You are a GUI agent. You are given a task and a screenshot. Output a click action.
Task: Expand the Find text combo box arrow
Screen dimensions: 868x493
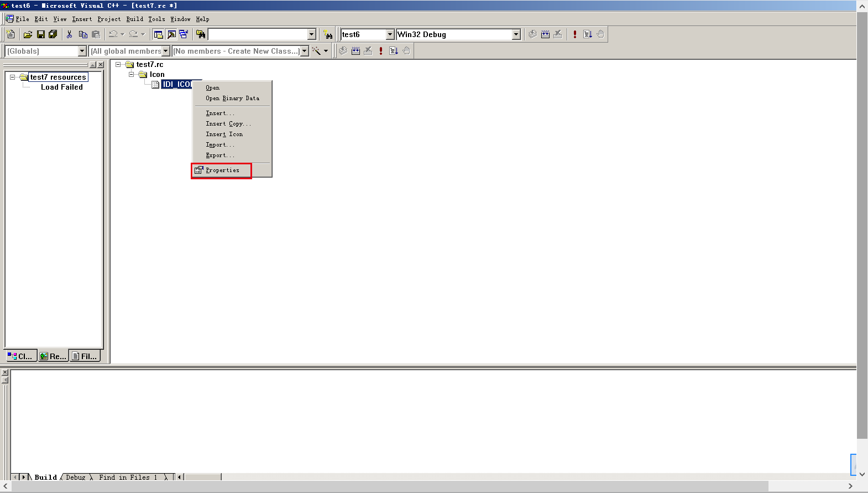(312, 34)
